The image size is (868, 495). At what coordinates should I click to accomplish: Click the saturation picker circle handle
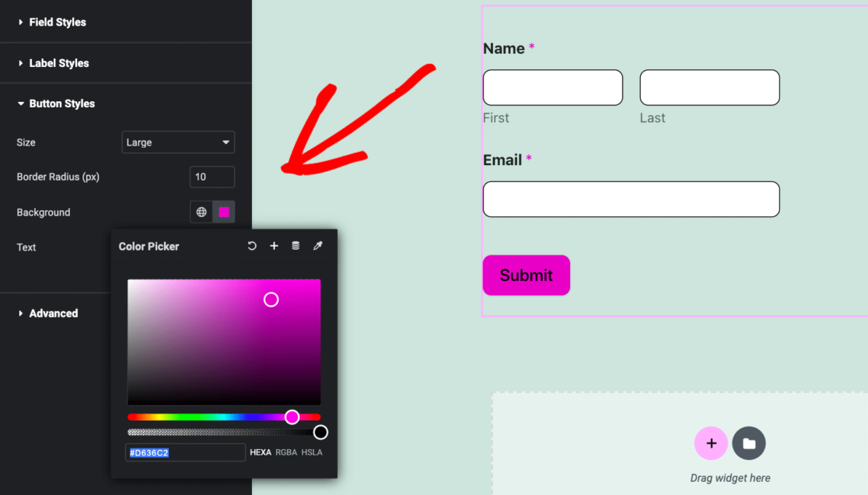[271, 300]
